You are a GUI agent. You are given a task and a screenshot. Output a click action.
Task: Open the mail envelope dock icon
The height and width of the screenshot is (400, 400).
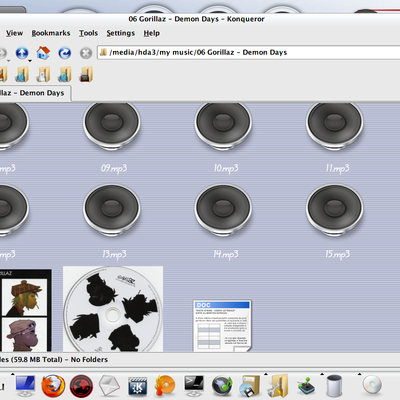(x=109, y=386)
